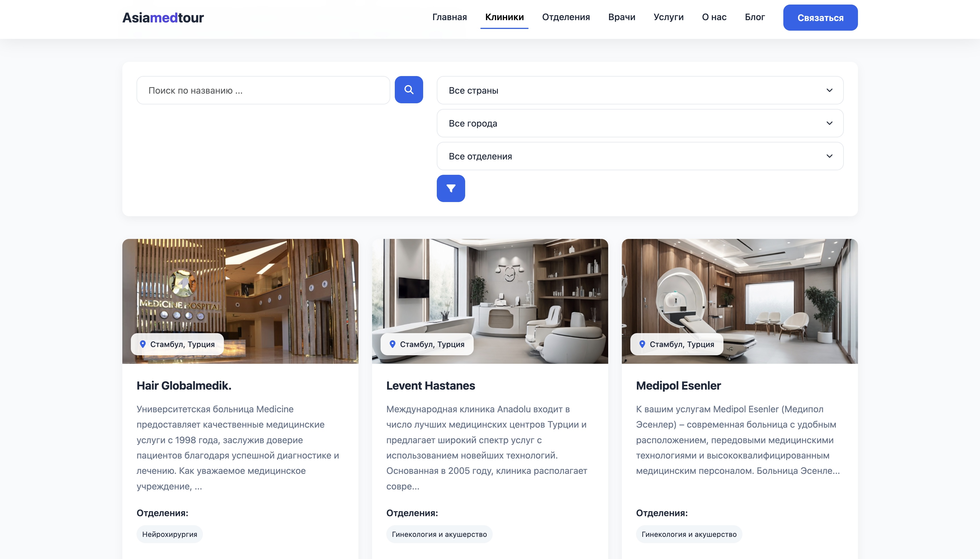This screenshot has height=559, width=980.
Task: Open the Hair Globalmedik clinic title
Action: tap(184, 385)
